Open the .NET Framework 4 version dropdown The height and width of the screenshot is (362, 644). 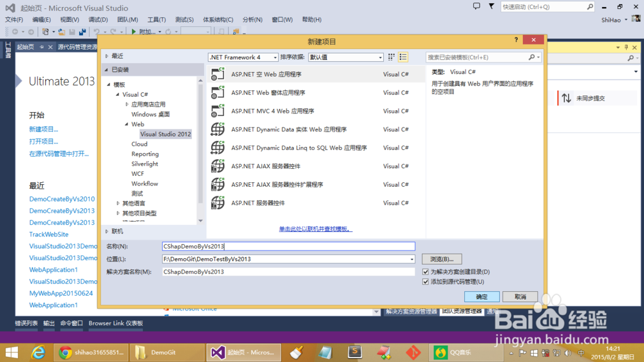(x=243, y=57)
